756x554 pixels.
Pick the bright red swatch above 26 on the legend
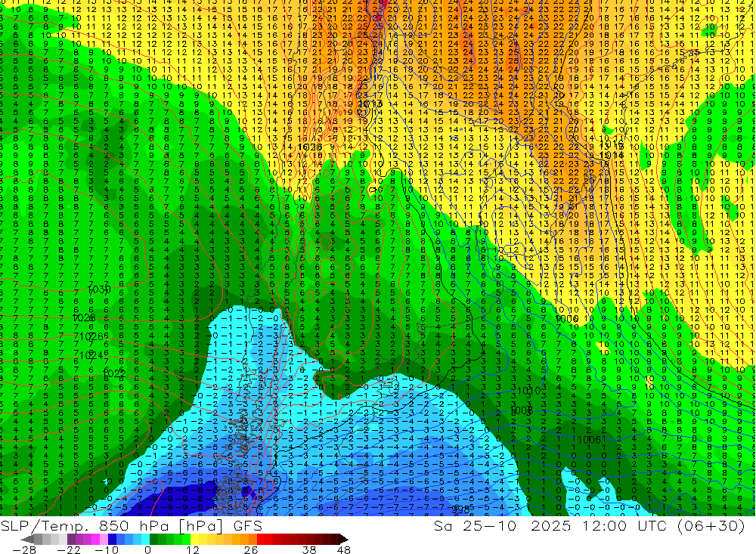tap(261, 540)
